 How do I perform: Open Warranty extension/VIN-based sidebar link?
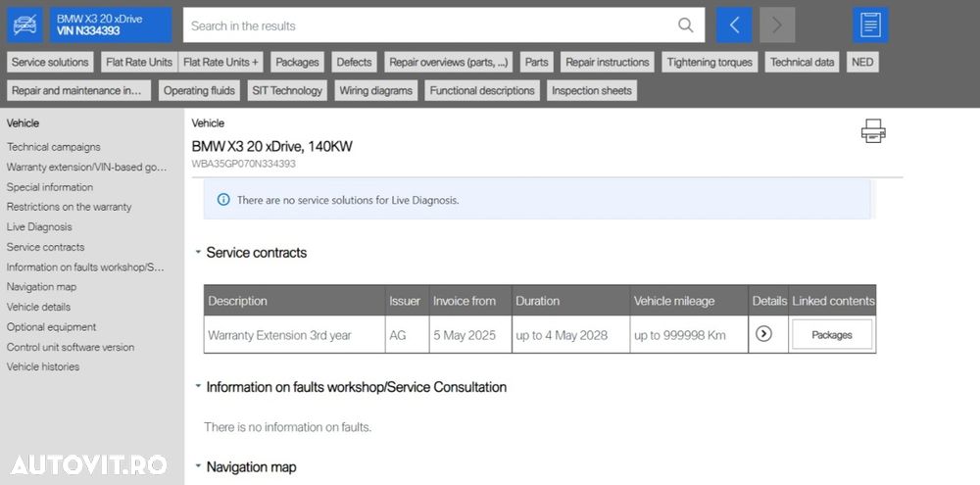point(87,167)
